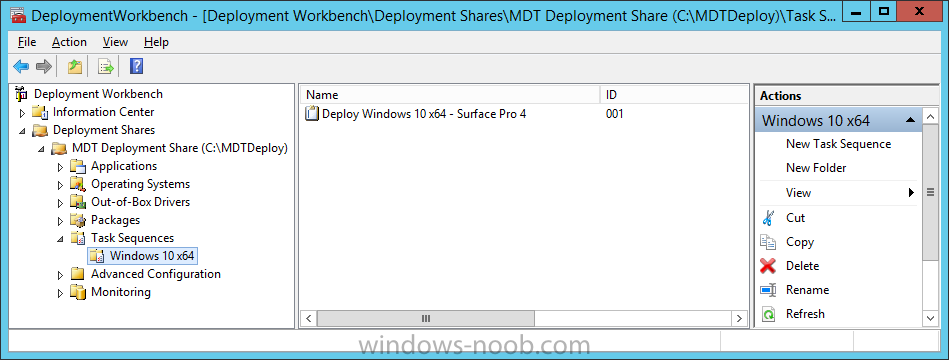This screenshot has height=360, width=949.
Task: Open the File menu
Action: coord(27,42)
